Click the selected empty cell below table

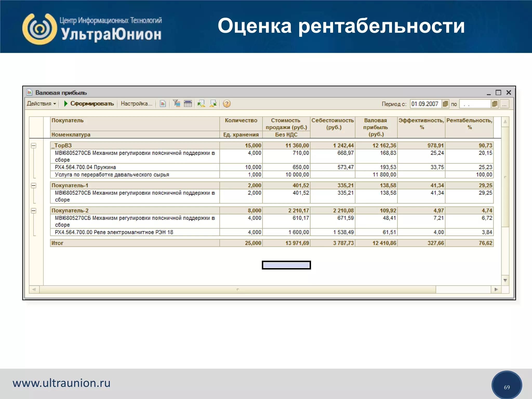coord(286,265)
